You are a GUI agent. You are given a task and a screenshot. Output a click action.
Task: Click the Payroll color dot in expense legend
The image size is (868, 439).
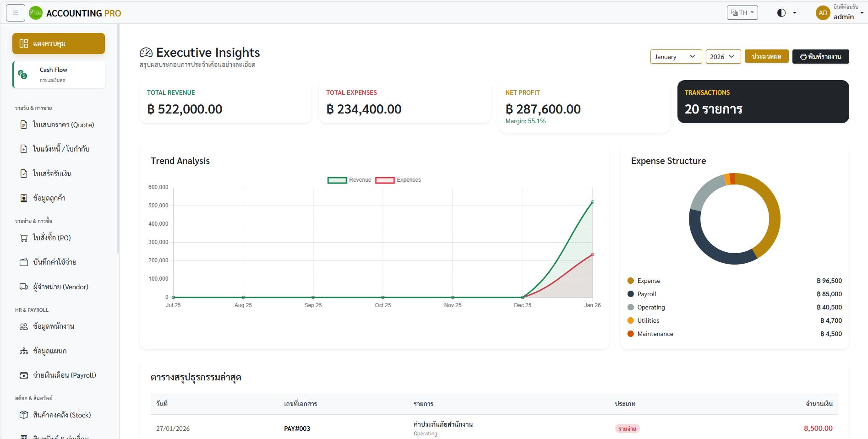click(x=631, y=294)
